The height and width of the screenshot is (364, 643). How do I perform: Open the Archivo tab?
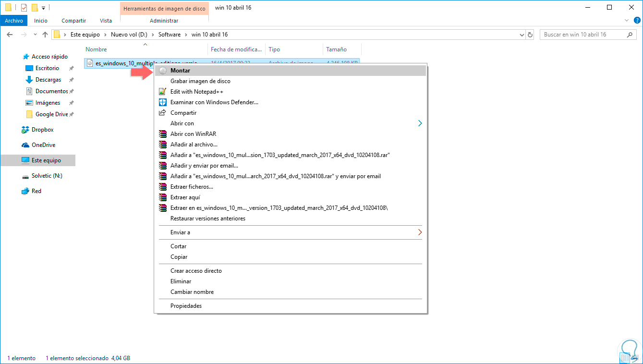14,21
